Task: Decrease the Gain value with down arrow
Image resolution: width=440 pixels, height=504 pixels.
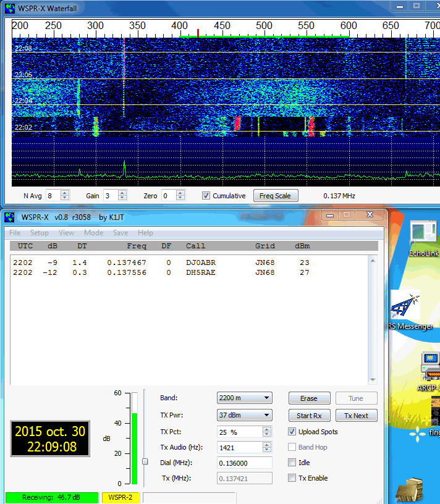Action: pyautogui.click(x=122, y=198)
